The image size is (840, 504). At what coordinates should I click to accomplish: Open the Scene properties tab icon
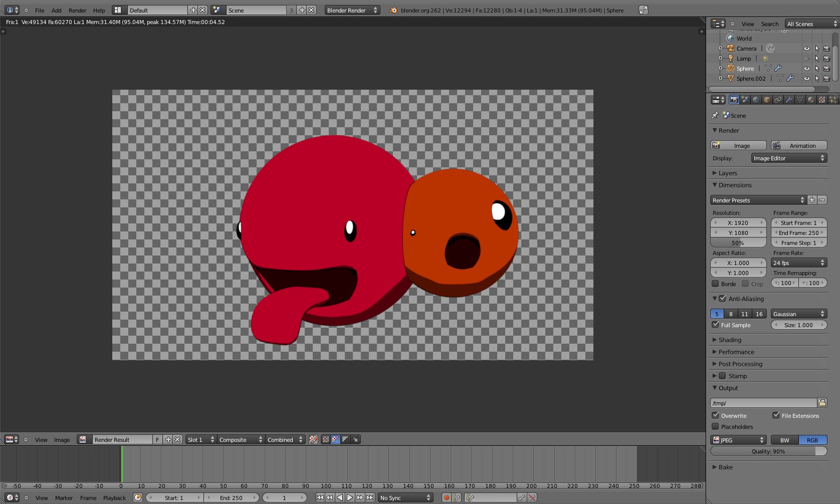(x=745, y=100)
